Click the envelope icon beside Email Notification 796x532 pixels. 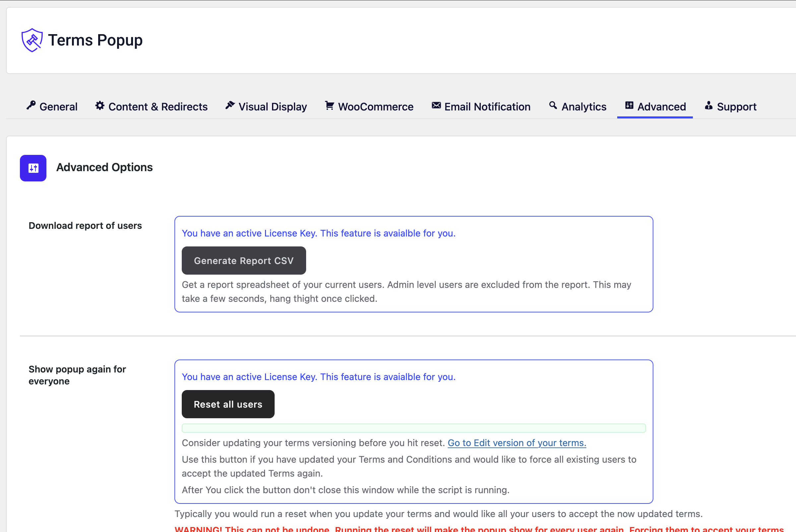pyautogui.click(x=436, y=105)
